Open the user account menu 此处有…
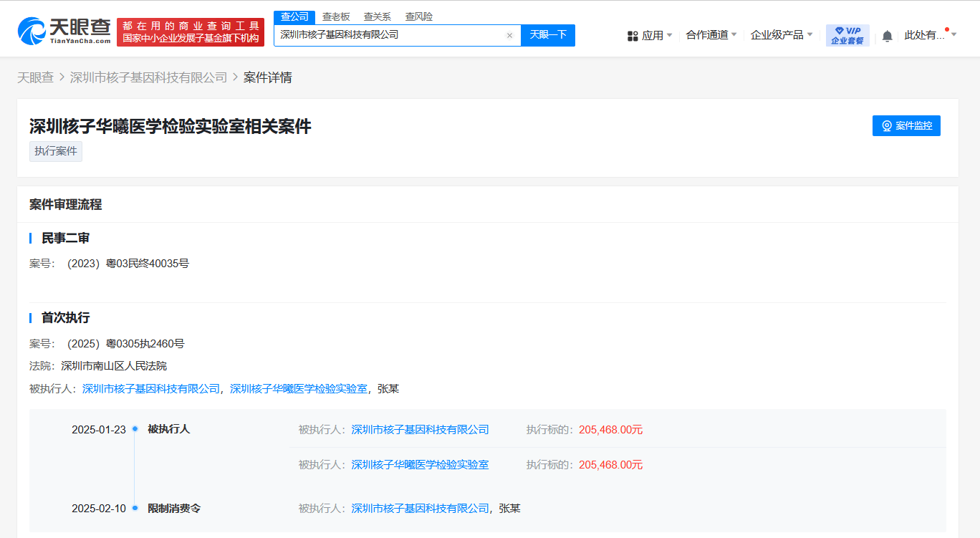This screenshot has width=980, height=538. click(x=930, y=35)
